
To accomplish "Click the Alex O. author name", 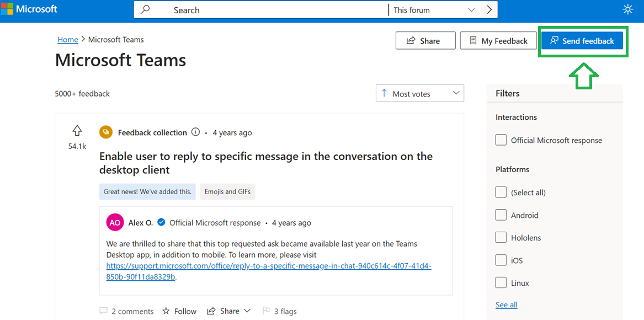I will click(x=141, y=223).
